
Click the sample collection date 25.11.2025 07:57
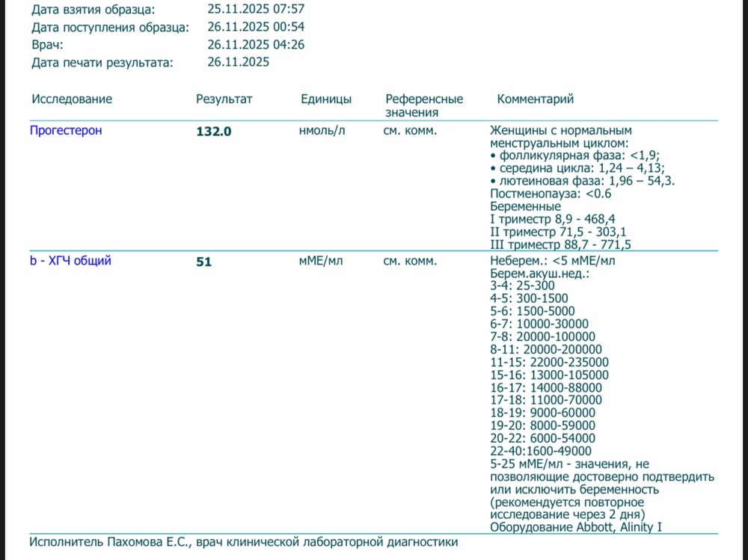(256, 9)
